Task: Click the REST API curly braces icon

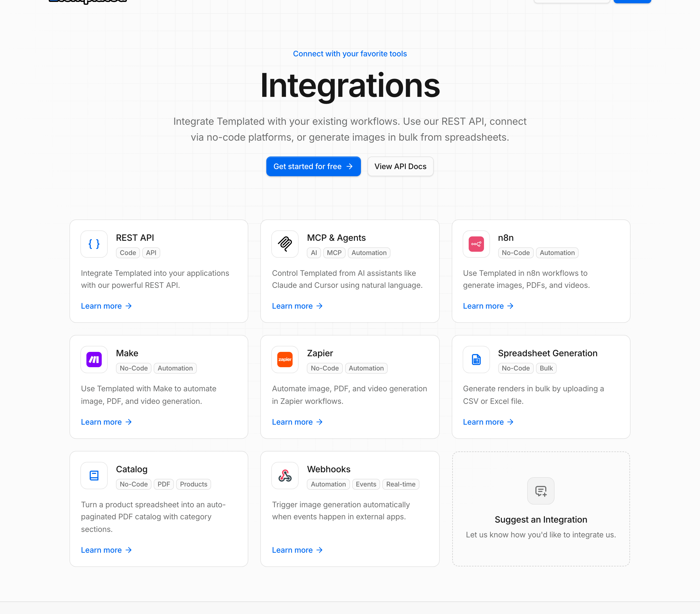Action: pos(94,244)
